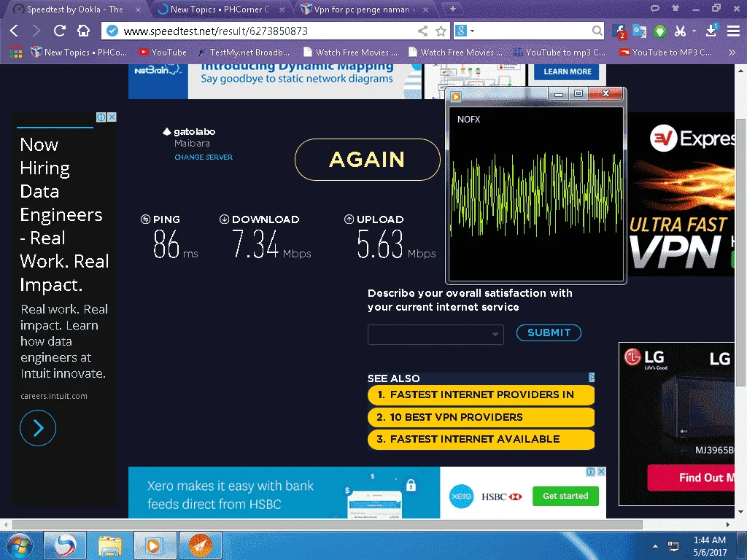Open the network status tray icon
Viewport: 747px width, 560px height.
[x=673, y=546]
